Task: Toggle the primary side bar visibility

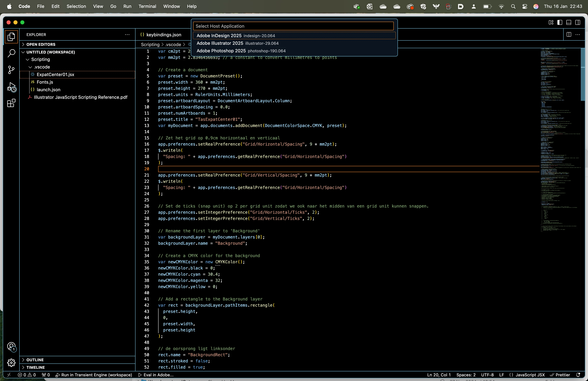Action: (560, 23)
